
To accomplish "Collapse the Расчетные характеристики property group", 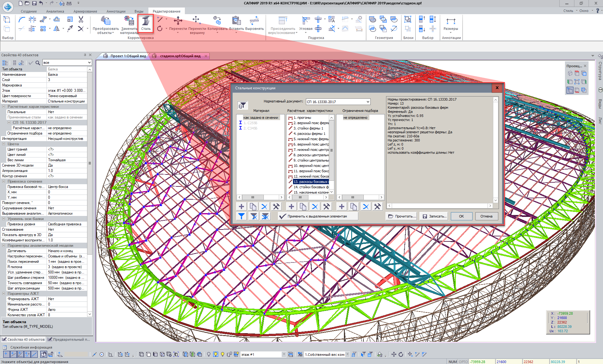I will coord(4,107).
